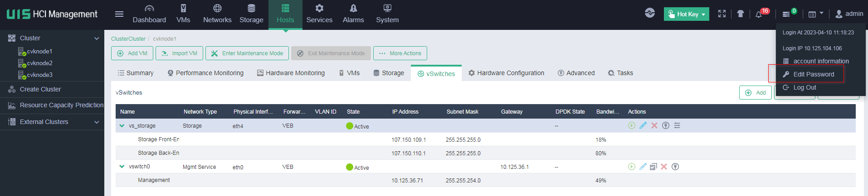Click the checkbox-window icon in vswitch0 actions
Viewport: 868px width, 196px height.
tap(653, 167)
